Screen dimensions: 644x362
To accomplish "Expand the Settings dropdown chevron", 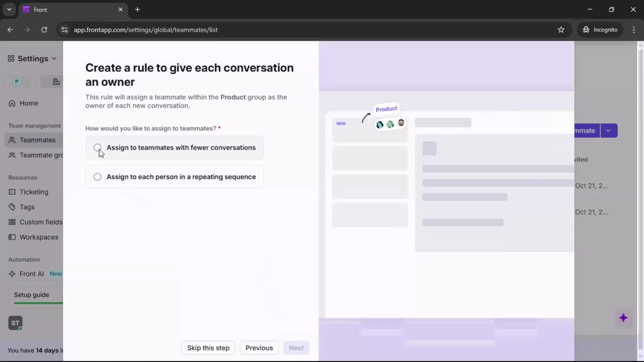I will [x=54, y=59].
